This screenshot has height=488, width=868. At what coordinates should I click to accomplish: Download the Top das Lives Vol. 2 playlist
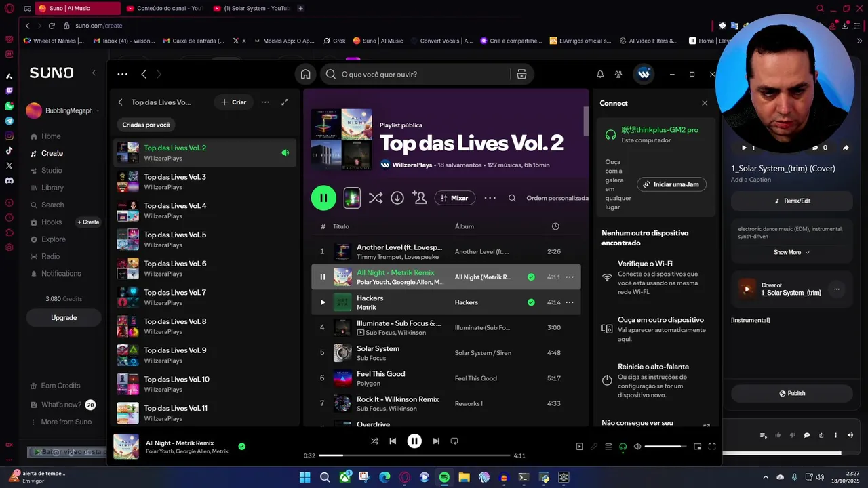(x=397, y=198)
